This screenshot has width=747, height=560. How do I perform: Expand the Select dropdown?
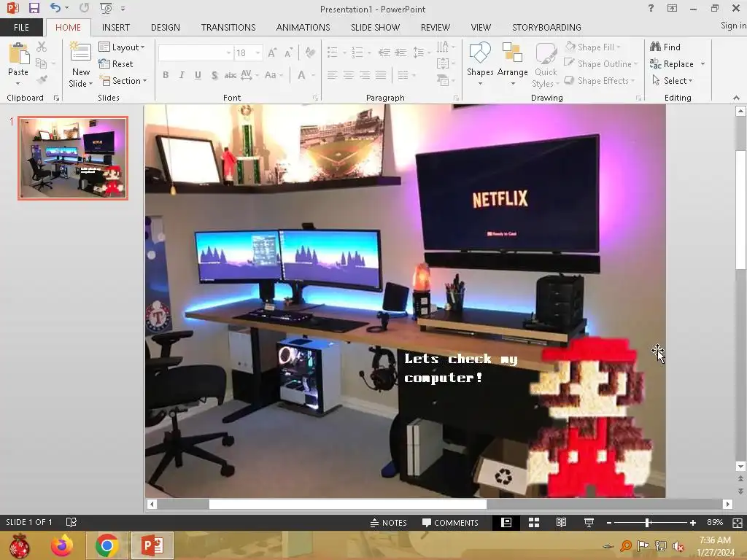pos(672,80)
